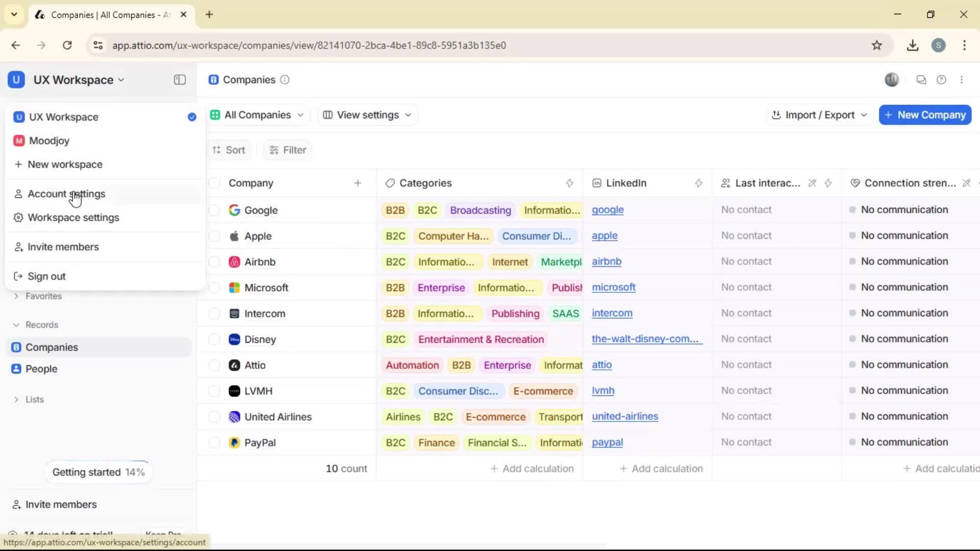
Task: Click the Categories column enrichment bolt icon
Action: 570,183
